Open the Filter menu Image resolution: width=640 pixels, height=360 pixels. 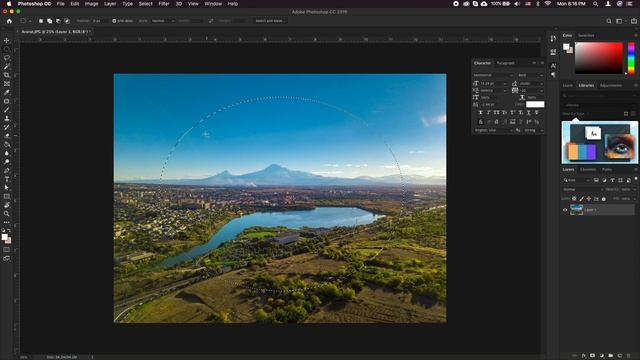point(164,4)
